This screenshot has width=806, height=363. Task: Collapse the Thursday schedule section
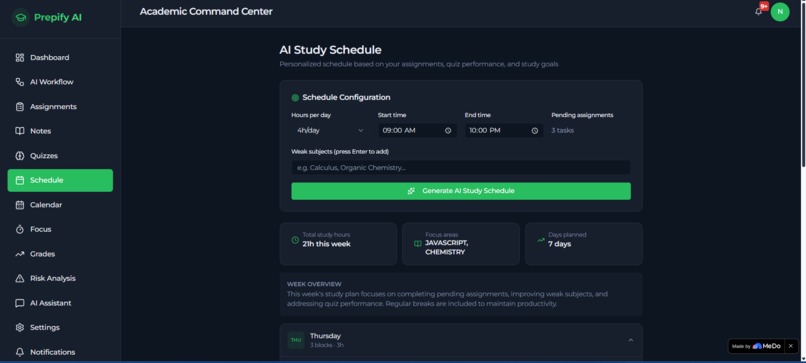(x=631, y=340)
